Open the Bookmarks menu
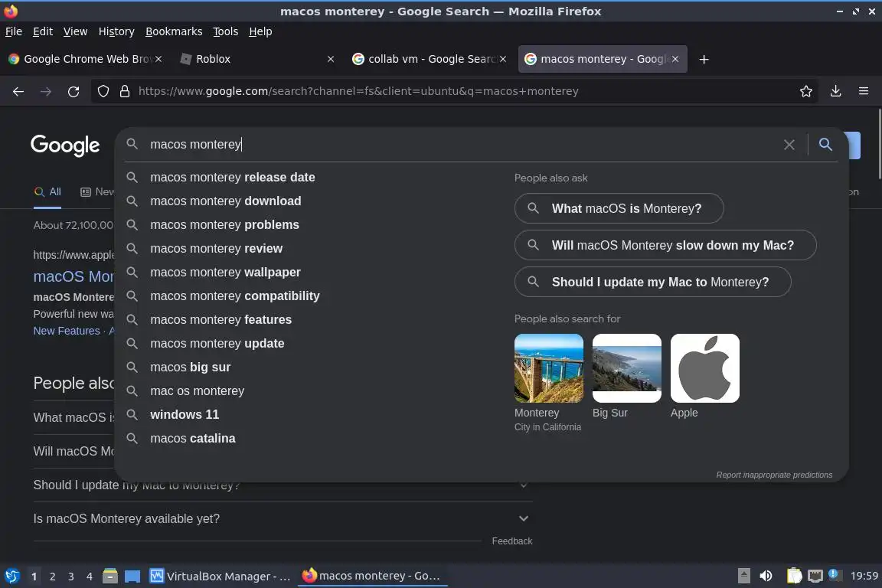Viewport: 882px width, 588px height. [x=174, y=31]
